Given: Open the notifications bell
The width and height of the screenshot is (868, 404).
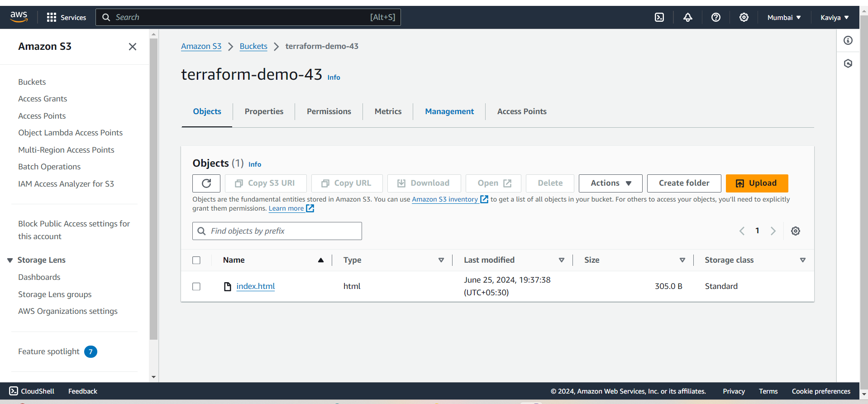Looking at the screenshot, I should (x=687, y=17).
